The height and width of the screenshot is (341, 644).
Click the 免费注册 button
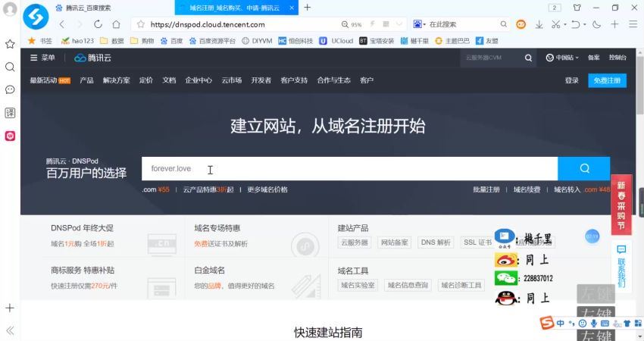[607, 80]
